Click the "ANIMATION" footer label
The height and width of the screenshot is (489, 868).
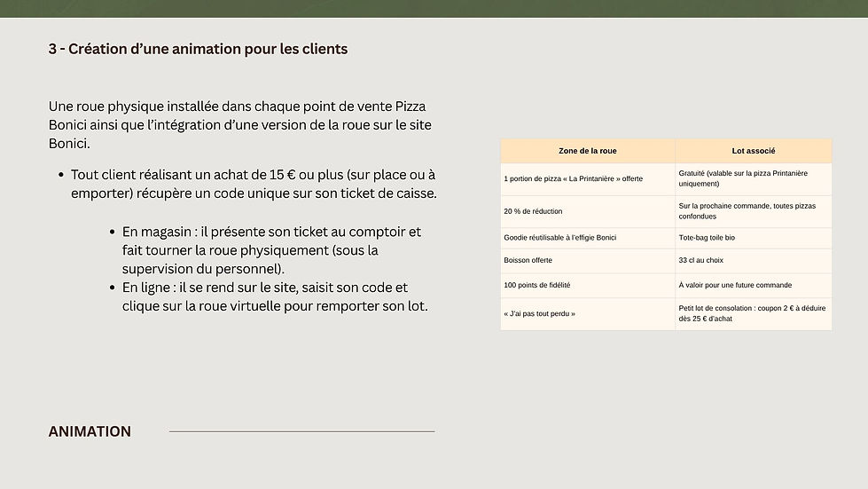90,431
